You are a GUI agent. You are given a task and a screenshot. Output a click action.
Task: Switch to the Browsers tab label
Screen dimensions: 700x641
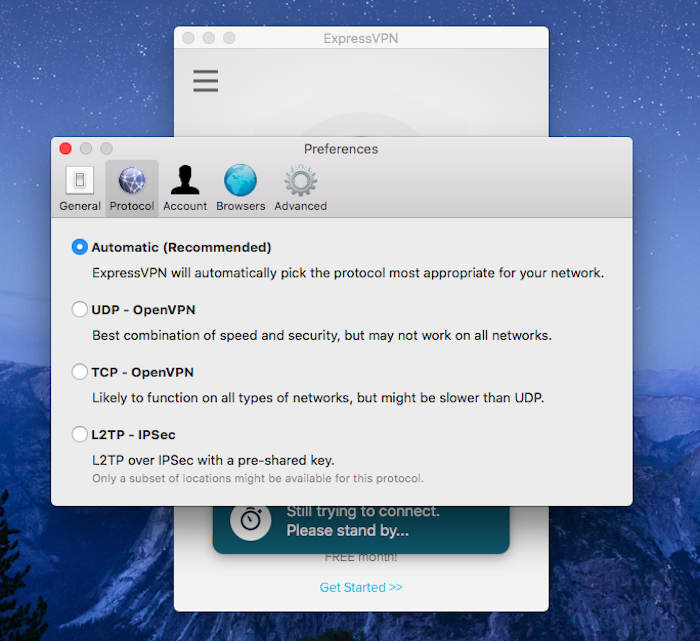click(x=241, y=206)
